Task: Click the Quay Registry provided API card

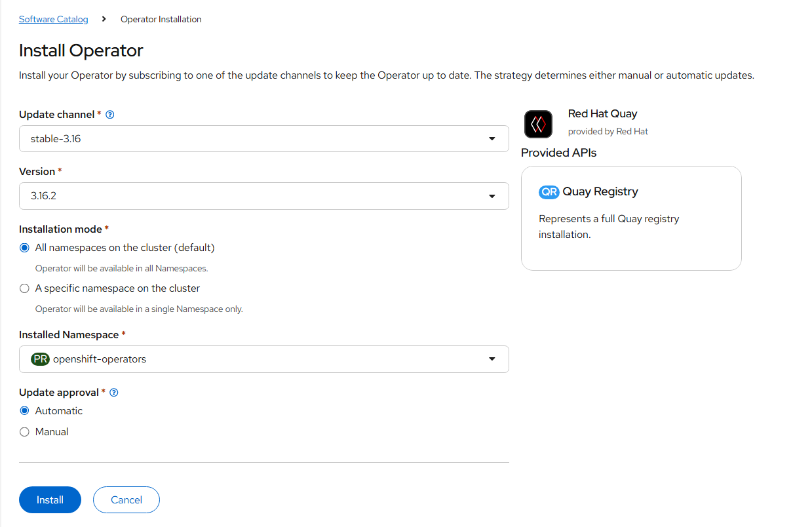Action: point(631,218)
